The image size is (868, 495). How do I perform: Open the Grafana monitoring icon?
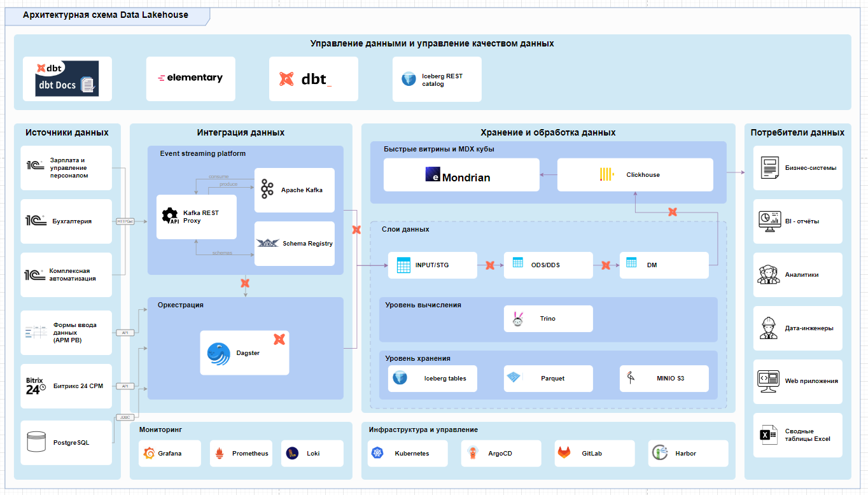click(150, 453)
